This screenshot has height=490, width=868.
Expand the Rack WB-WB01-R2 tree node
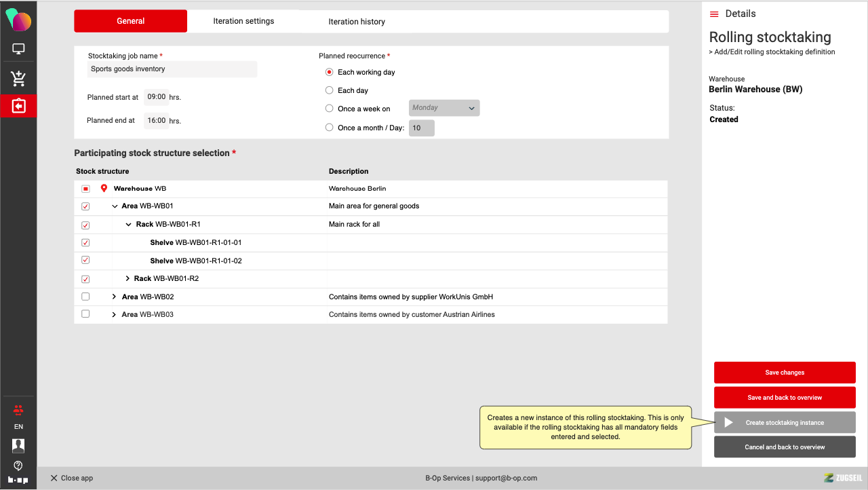(127, 279)
